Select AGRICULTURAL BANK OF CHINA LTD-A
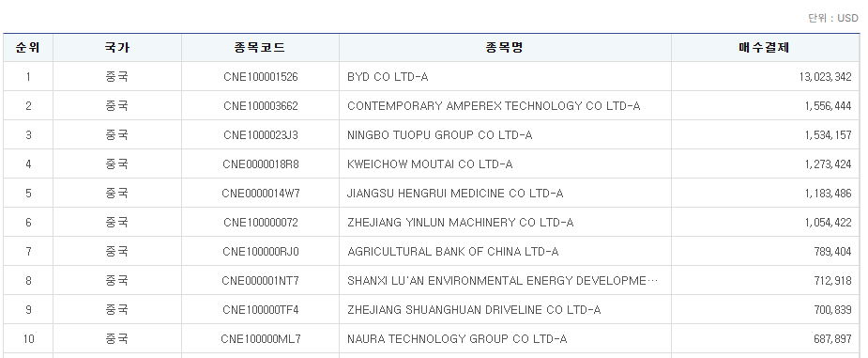 coord(453,252)
